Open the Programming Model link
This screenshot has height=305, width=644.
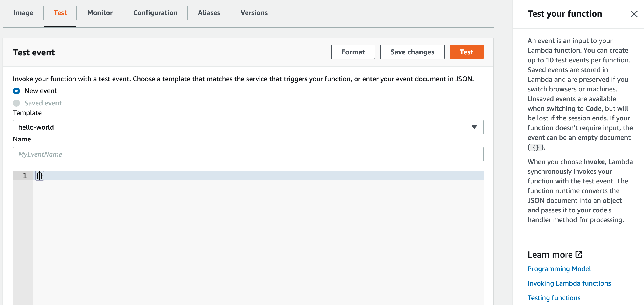tap(559, 269)
